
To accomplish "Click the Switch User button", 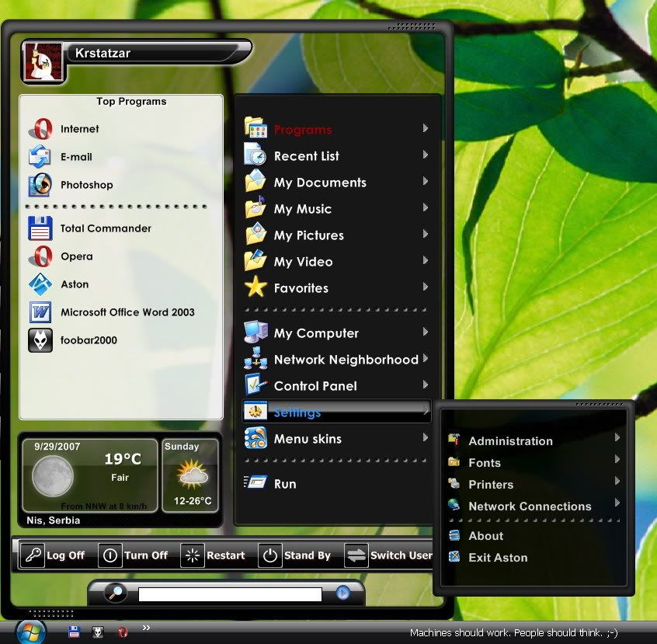I will pyautogui.click(x=388, y=555).
